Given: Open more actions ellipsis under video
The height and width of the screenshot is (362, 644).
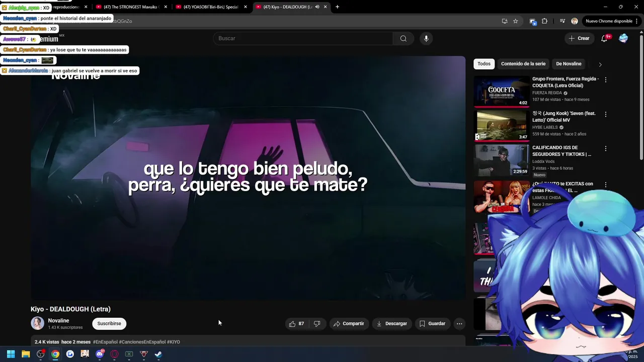Looking at the screenshot, I should coord(459,324).
